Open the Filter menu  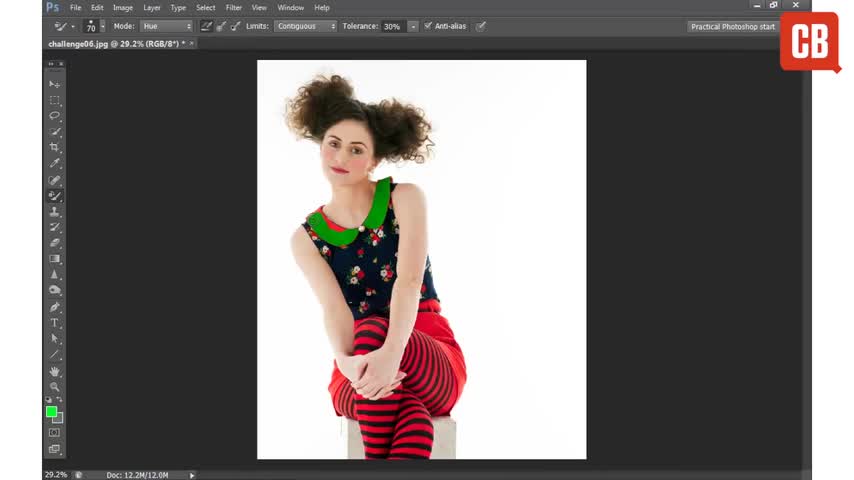click(233, 7)
